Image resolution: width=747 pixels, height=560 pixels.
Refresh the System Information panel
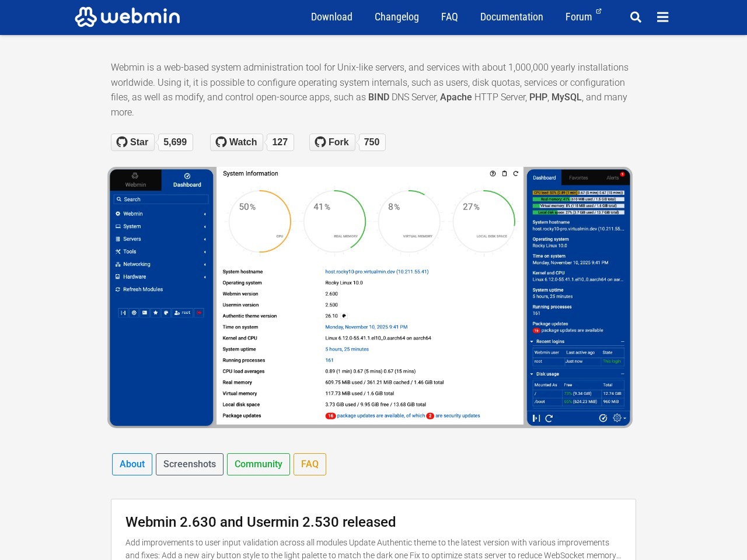click(x=515, y=173)
